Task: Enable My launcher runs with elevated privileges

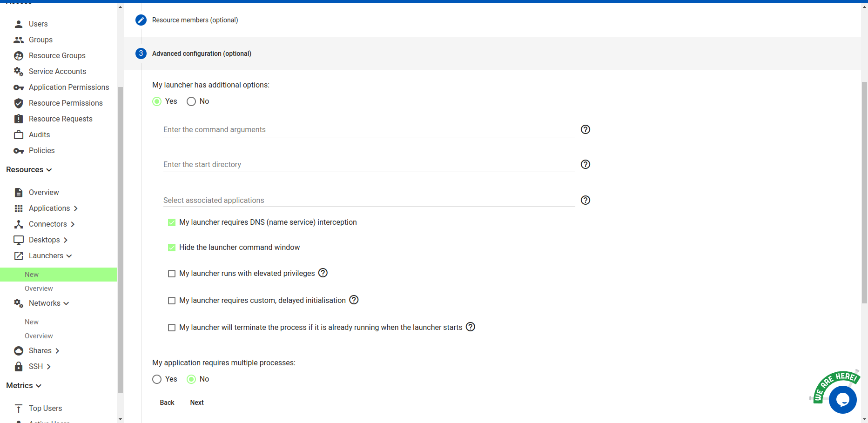Action: pyautogui.click(x=172, y=274)
